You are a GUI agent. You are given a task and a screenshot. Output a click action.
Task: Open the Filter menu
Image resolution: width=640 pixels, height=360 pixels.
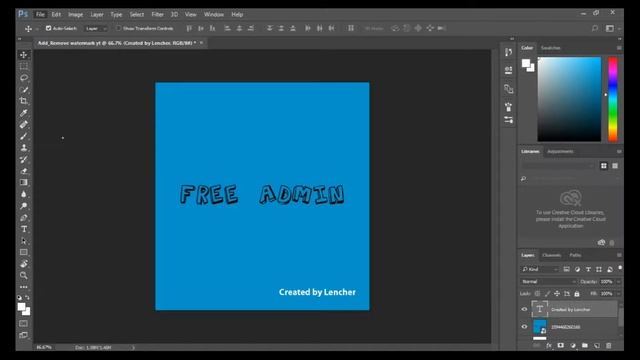pyautogui.click(x=158, y=14)
